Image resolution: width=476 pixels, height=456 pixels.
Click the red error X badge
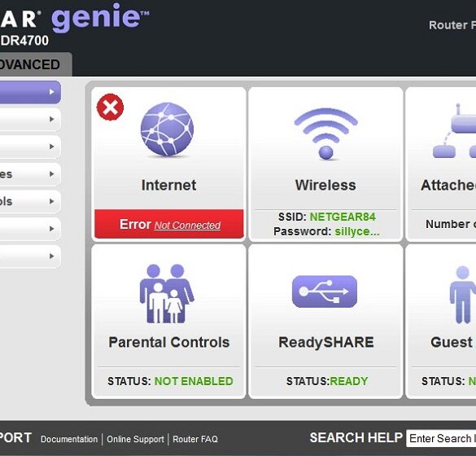click(110, 107)
